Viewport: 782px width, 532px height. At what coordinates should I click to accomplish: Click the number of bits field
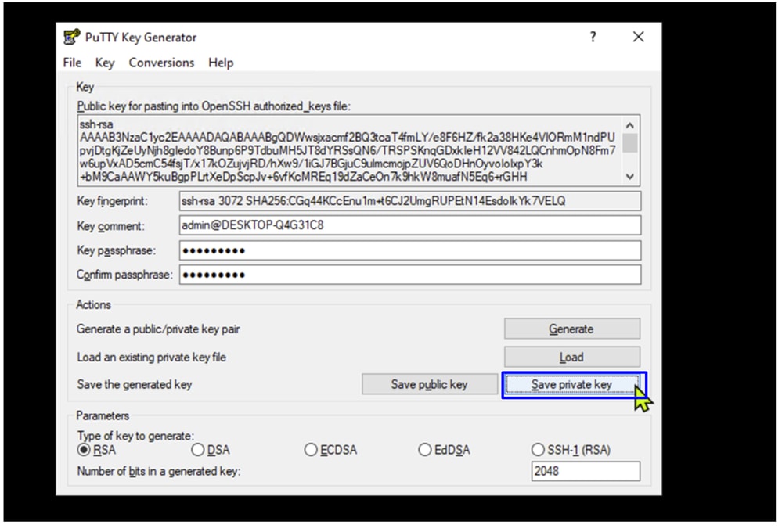pos(586,471)
